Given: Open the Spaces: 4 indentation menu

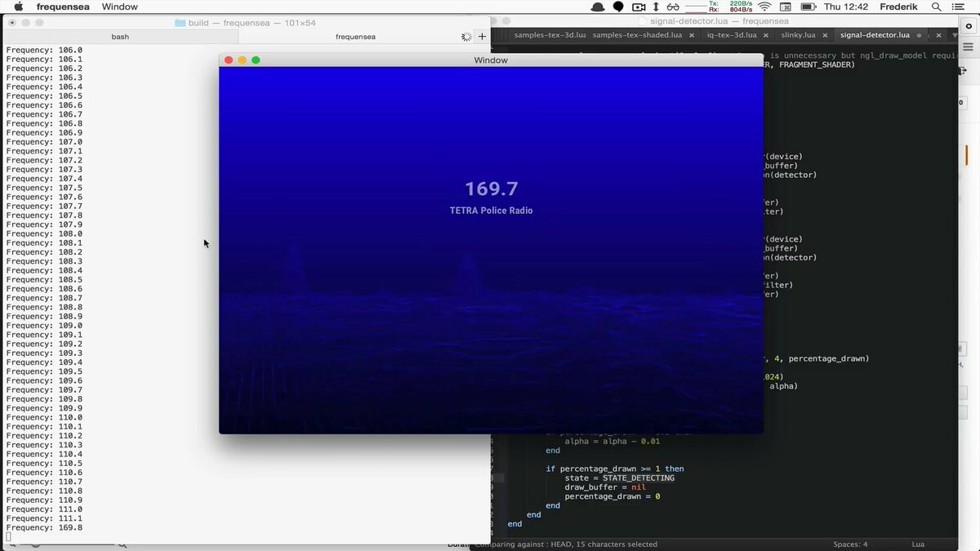Looking at the screenshot, I should (850, 544).
